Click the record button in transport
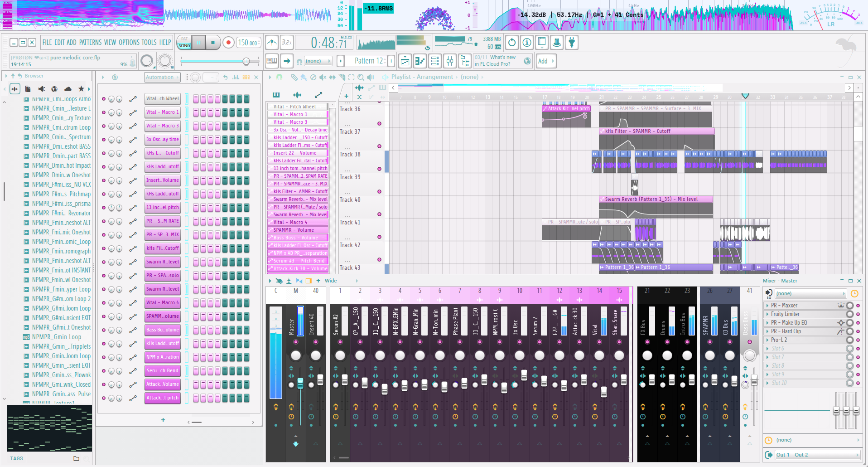The height and width of the screenshot is (467, 868). [228, 43]
